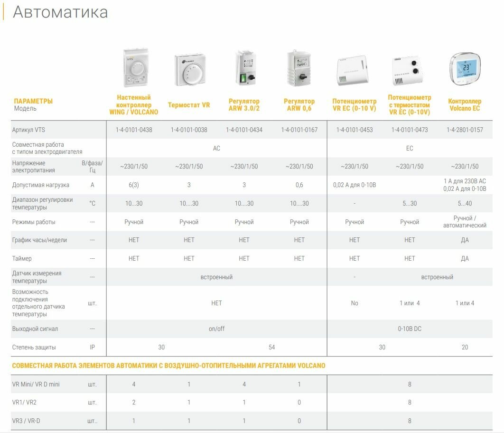Click the VR EC (0-10 V) potentiometer image
504x433 pixels.
pos(352,70)
